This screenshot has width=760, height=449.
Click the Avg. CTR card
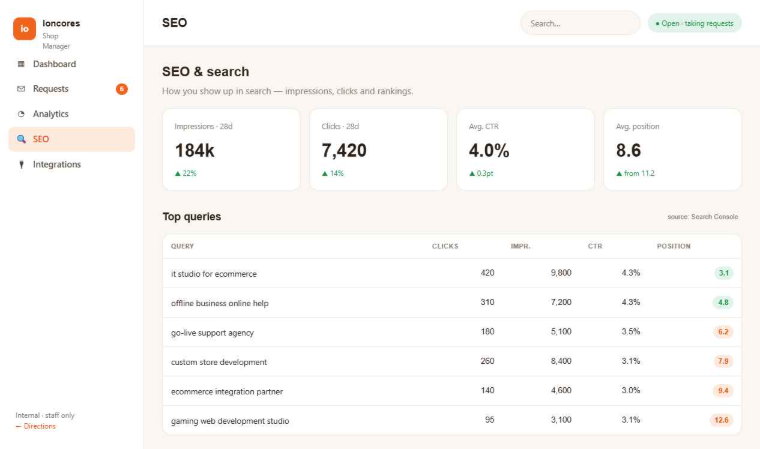point(525,149)
